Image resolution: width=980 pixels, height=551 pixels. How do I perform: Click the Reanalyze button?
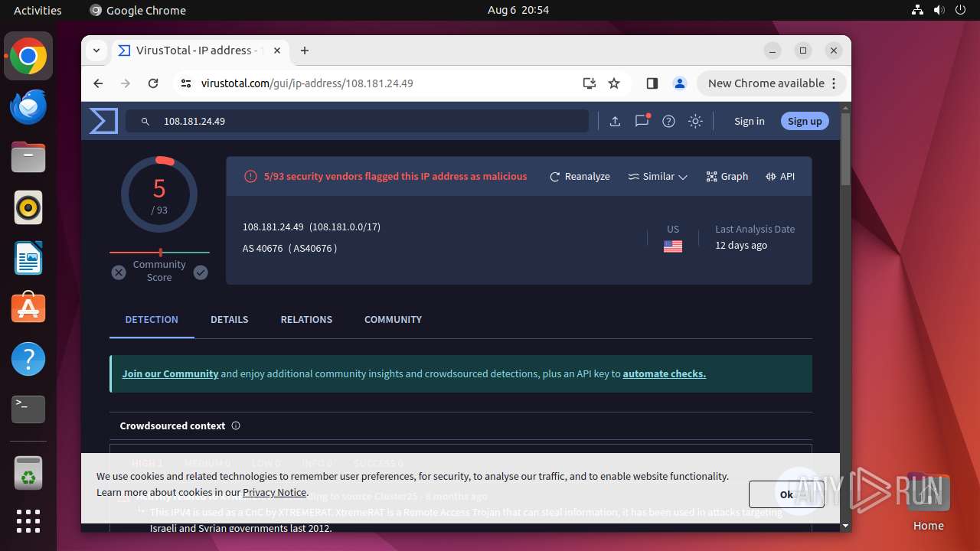pos(580,176)
